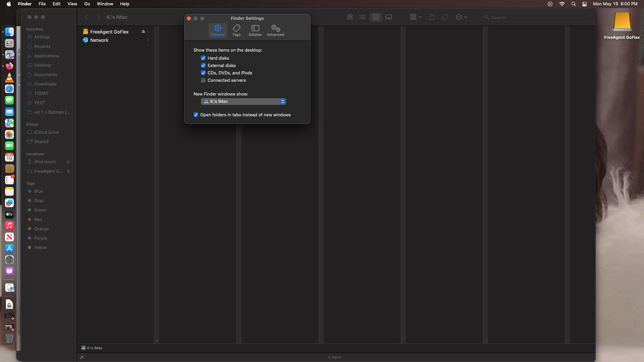Disable Open folders in tabs option
Viewport: 644px width, 362px height.
pyautogui.click(x=196, y=115)
